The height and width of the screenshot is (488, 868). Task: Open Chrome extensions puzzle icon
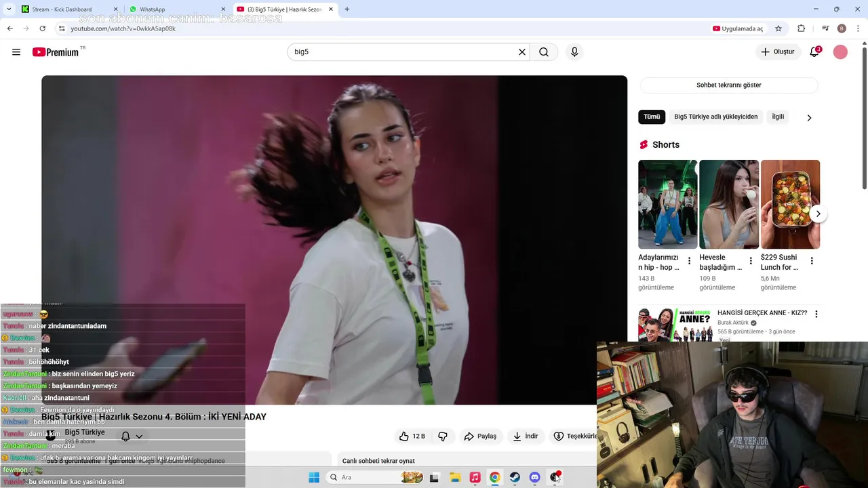click(x=801, y=28)
